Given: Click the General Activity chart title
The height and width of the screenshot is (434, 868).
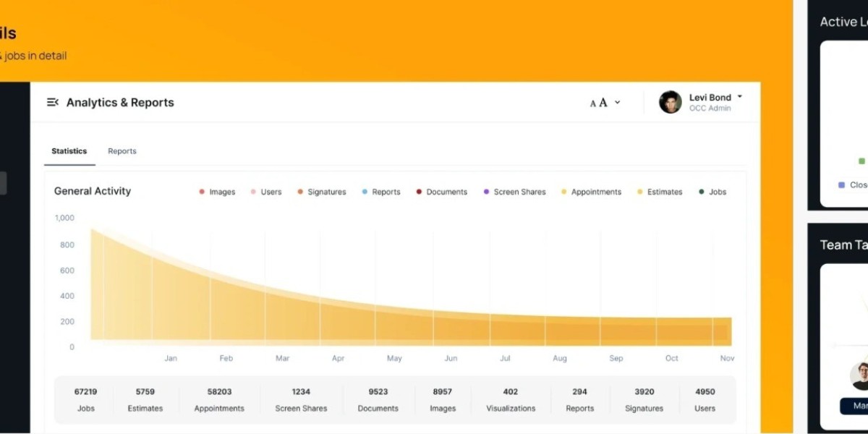Looking at the screenshot, I should click(93, 191).
